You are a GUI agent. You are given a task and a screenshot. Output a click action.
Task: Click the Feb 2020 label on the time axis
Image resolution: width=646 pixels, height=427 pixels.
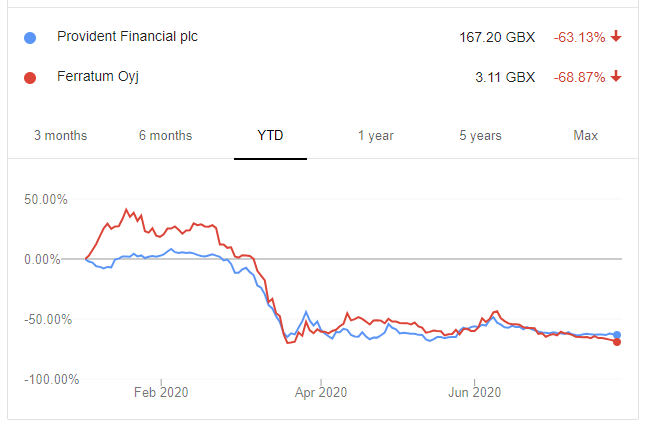pyautogui.click(x=161, y=392)
